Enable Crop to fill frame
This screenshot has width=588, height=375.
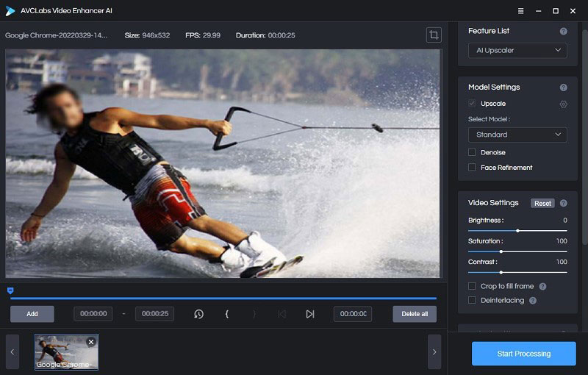[x=472, y=286]
